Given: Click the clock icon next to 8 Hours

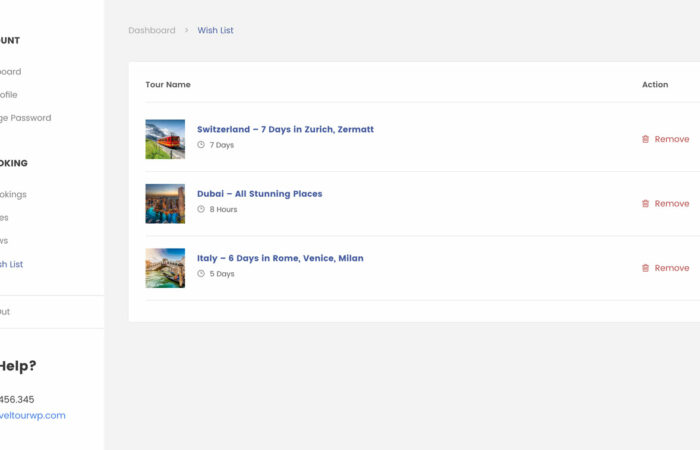Looking at the screenshot, I should pyautogui.click(x=201, y=210).
